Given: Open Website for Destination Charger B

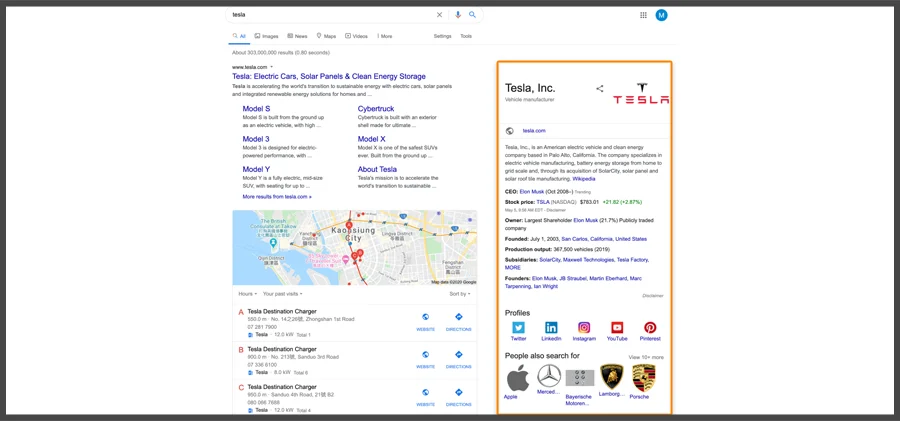Looking at the screenshot, I should [x=425, y=360].
